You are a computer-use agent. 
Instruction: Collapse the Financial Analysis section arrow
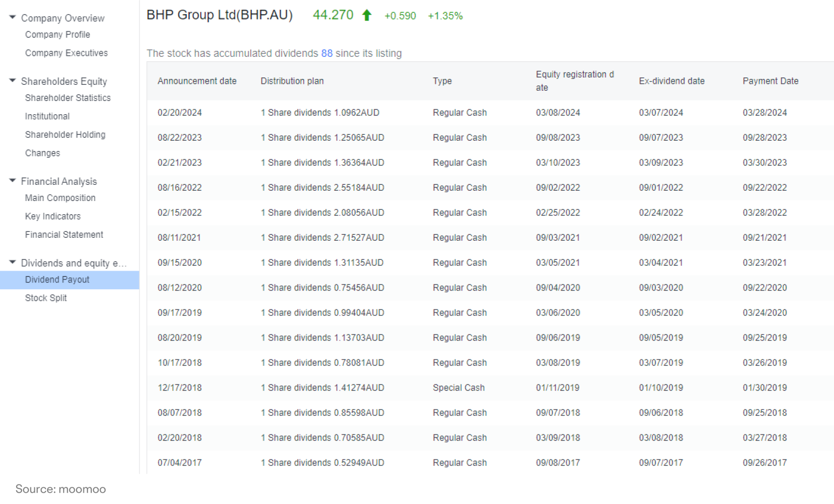[12, 180]
